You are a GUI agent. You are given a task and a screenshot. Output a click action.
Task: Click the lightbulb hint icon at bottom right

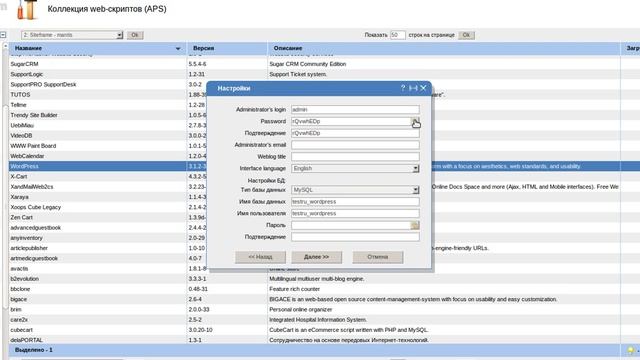(631, 350)
